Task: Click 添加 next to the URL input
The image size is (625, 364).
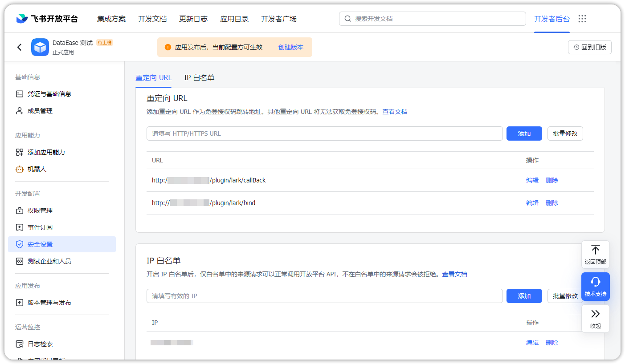Action: click(524, 133)
